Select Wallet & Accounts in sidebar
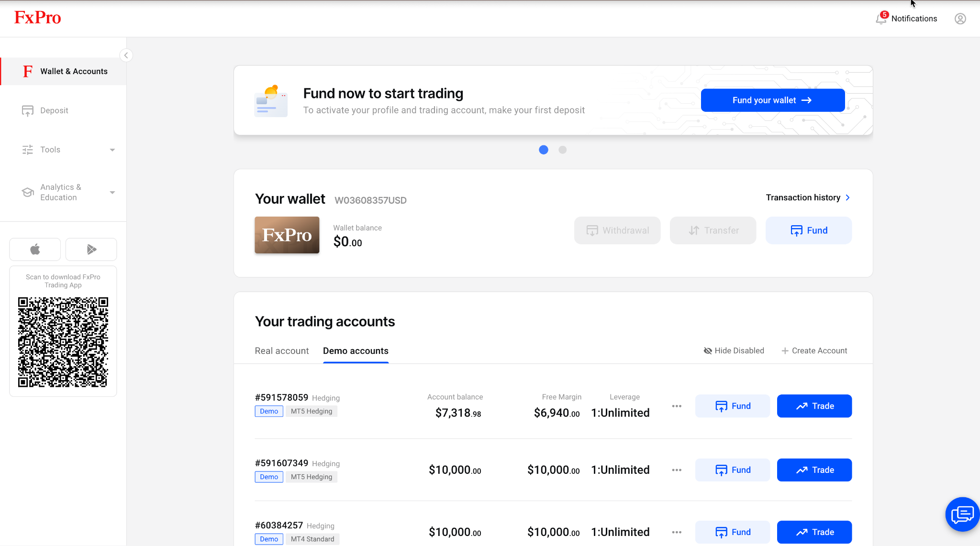The image size is (980, 546). coord(64,71)
